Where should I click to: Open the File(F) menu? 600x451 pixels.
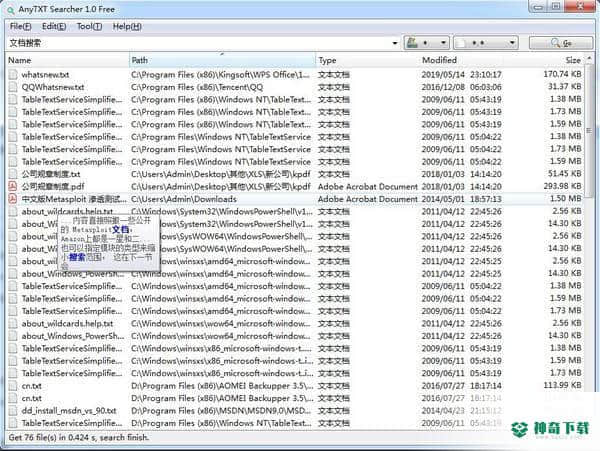[x=20, y=26]
